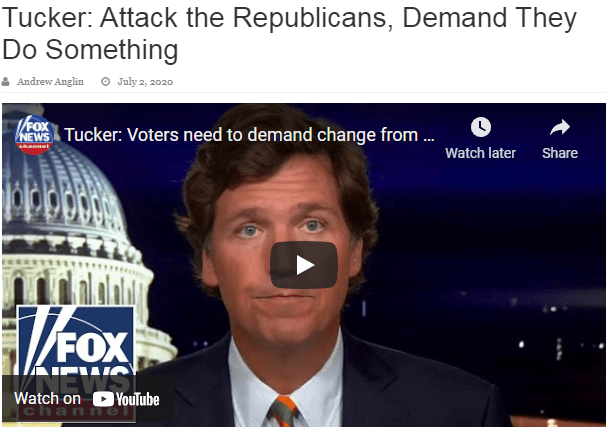
Task: Click the host's forehead in video frame
Action: click(x=274, y=186)
